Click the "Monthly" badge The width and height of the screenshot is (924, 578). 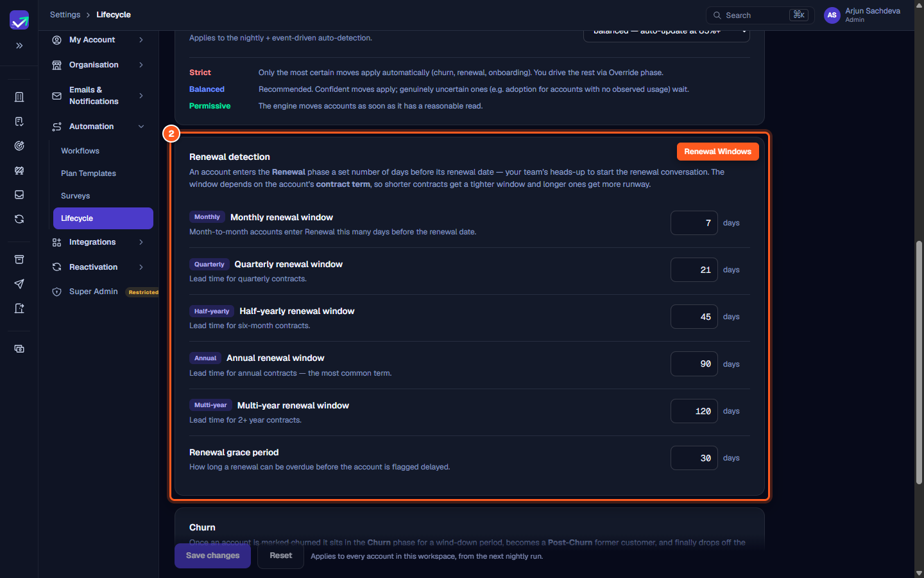point(207,217)
